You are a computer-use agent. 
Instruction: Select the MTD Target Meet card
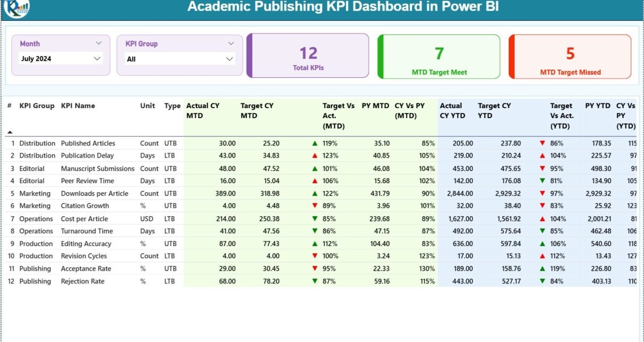pos(439,56)
